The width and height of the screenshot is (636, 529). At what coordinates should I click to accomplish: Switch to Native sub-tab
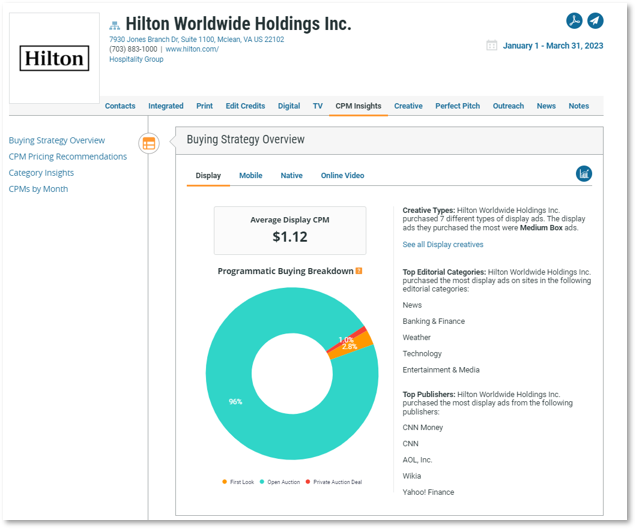292,176
